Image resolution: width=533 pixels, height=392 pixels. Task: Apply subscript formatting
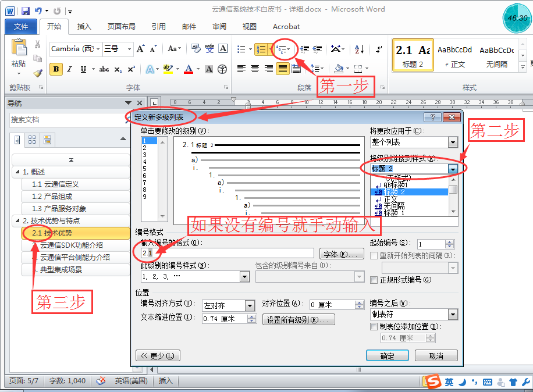pyautogui.click(x=118, y=69)
